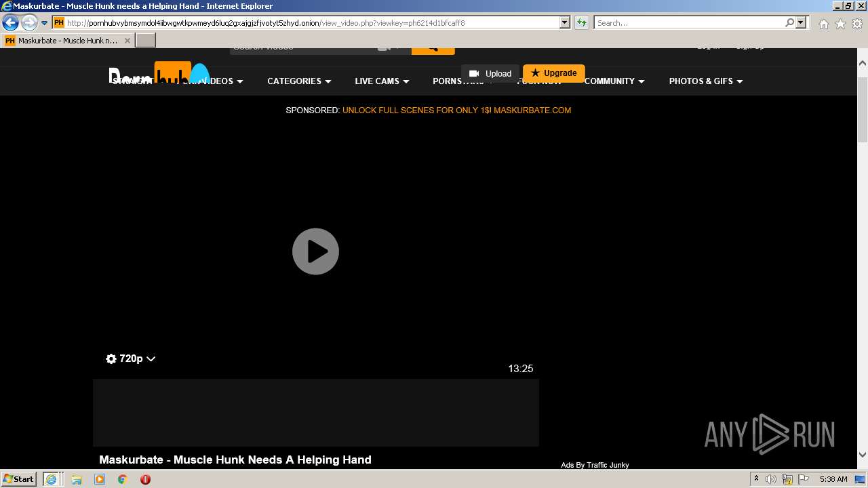Click the magnifier icon in IE search box
Screen dimensions: 868x488
(789, 23)
